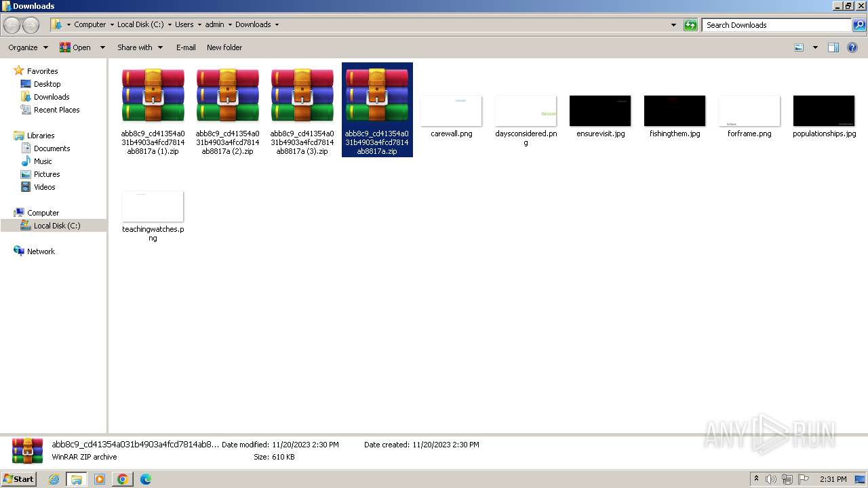Open the Music library

tap(43, 161)
